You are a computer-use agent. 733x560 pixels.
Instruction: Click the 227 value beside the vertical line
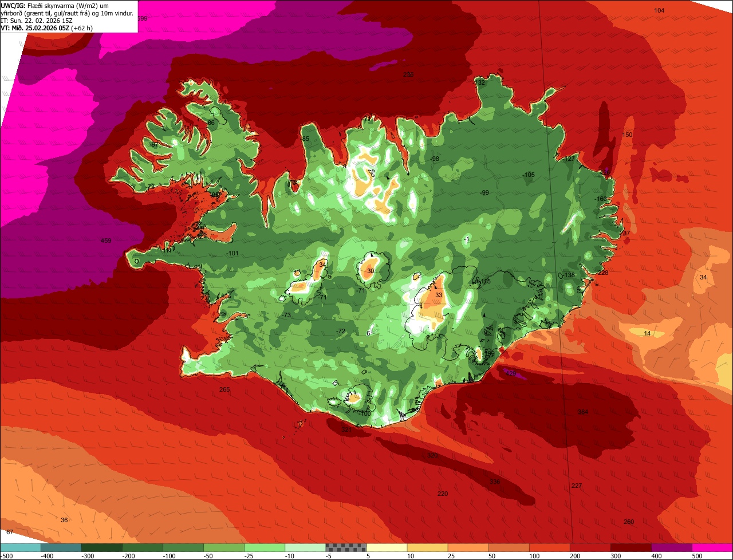click(577, 486)
